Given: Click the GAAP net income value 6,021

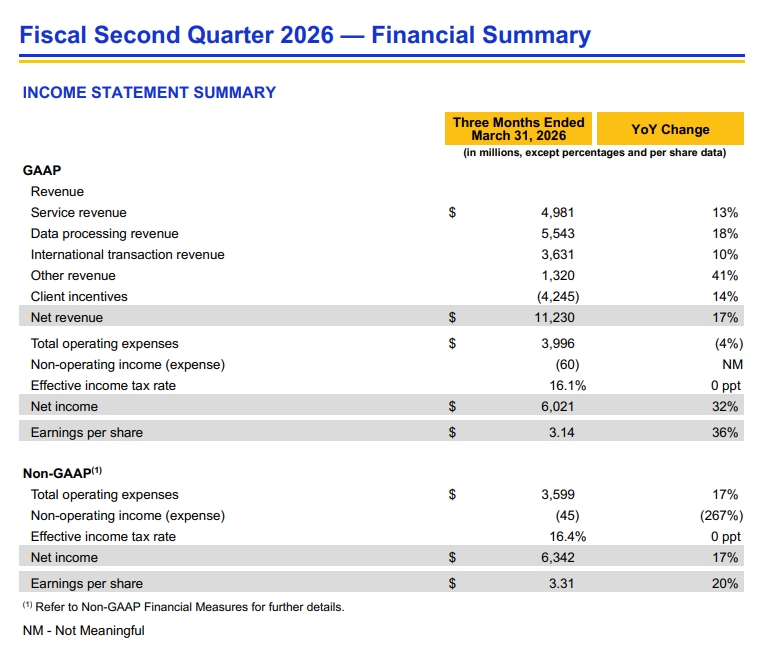Looking at the screenshot, I should point(557,406).
